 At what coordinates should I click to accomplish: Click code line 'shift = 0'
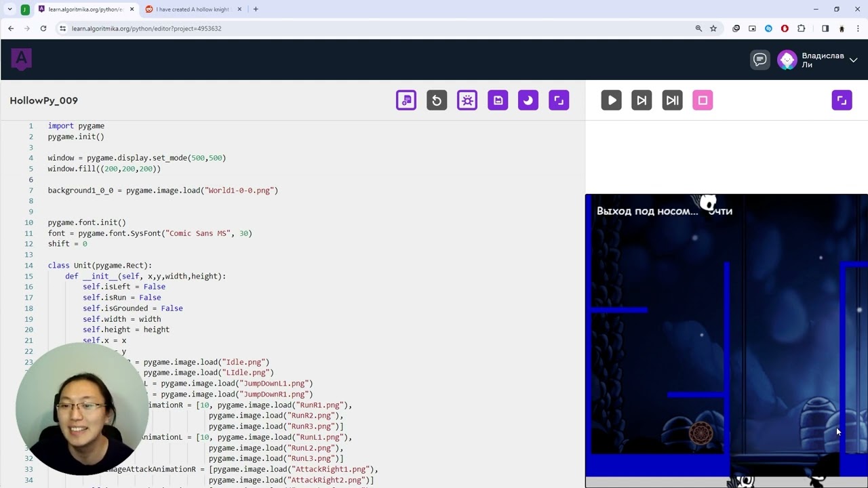pyautogui.click(x=67, y=244)
